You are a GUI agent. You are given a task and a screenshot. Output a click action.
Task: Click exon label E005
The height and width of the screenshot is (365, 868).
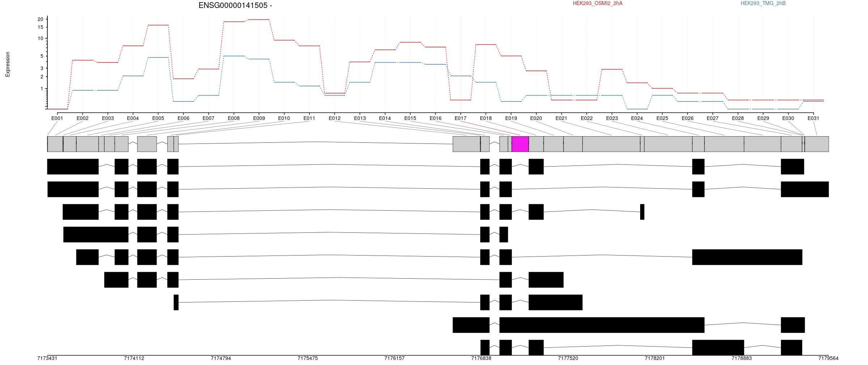(158, 118)
